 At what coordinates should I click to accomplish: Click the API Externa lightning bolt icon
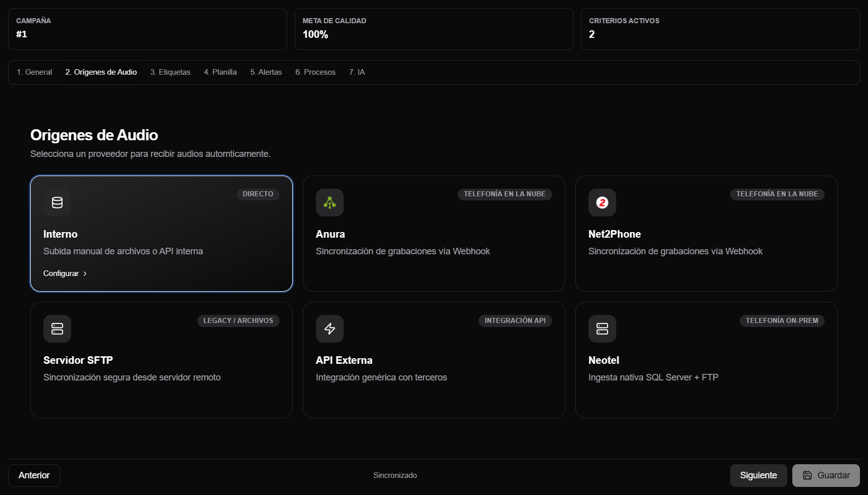330,328
